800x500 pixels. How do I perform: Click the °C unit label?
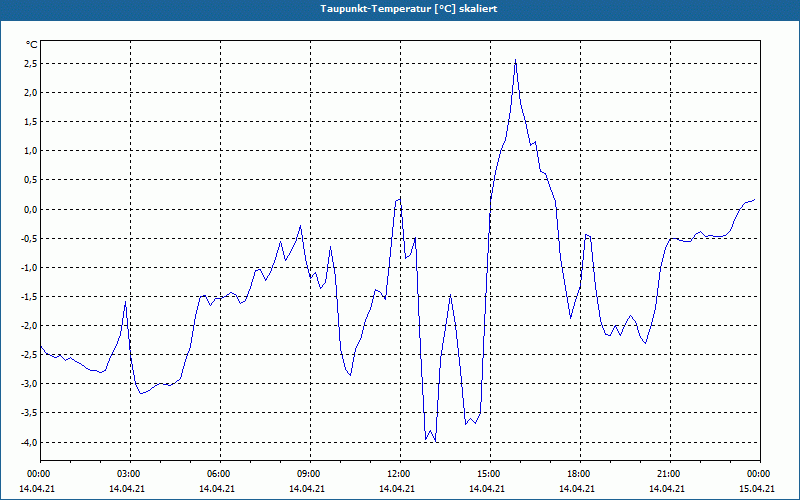pyautogui.click(x=32, y=45)
